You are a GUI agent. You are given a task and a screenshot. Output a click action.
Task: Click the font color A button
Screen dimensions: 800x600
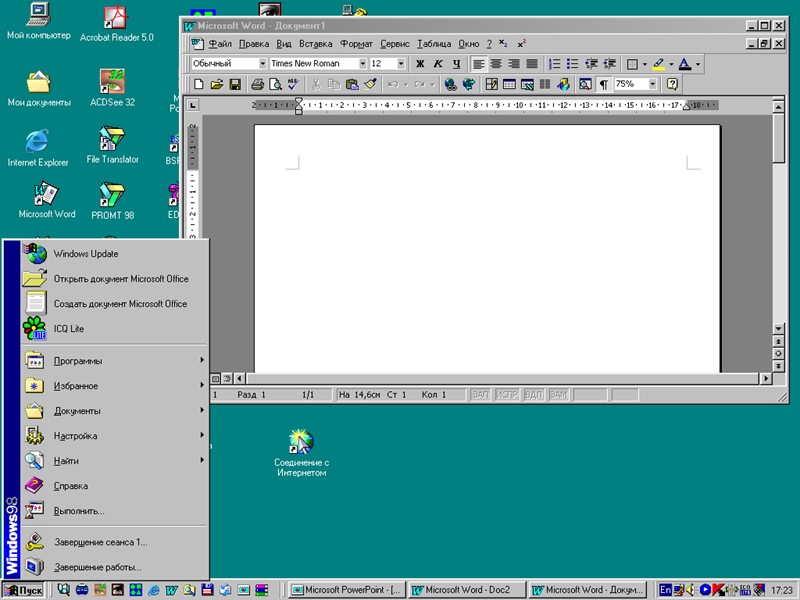685,64
